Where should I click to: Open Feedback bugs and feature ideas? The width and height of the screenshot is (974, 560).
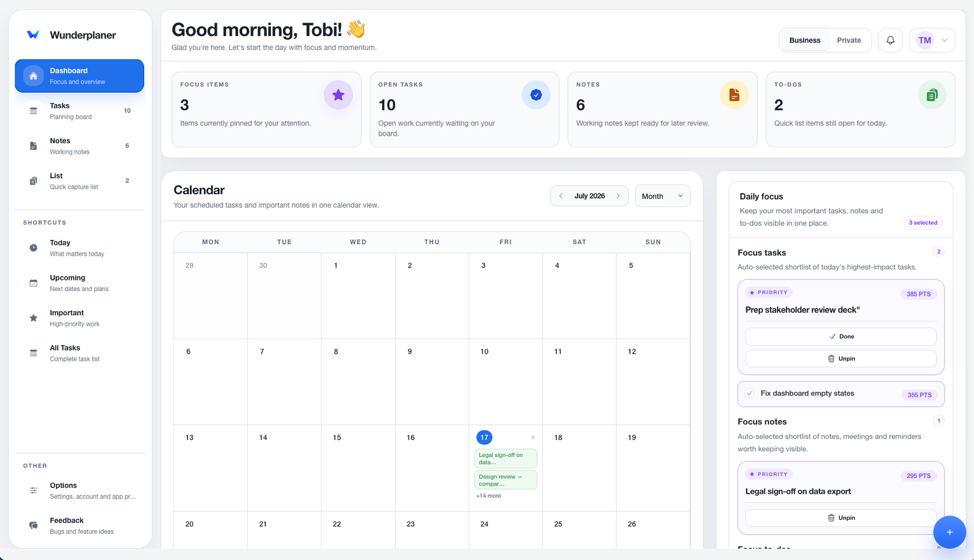pyautogui.click(x=80, y=525)
